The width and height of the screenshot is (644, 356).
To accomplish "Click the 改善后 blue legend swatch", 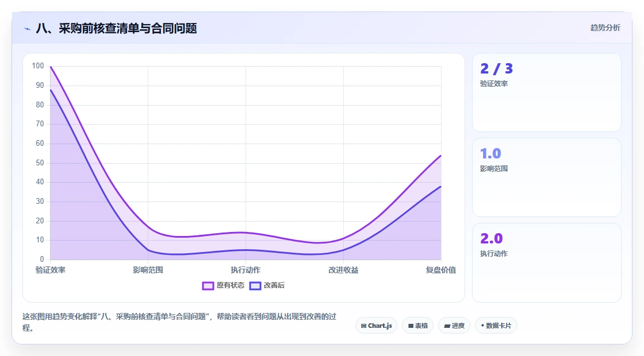I will point(255,286).
